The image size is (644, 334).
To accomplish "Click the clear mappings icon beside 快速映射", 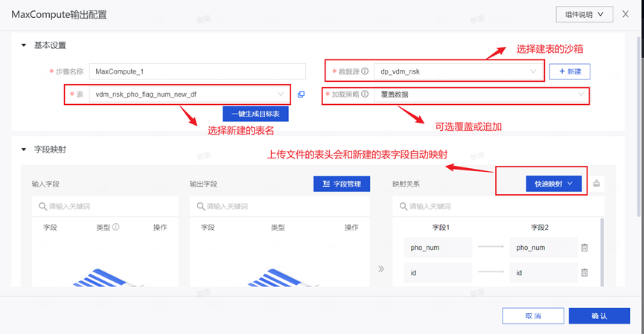I will pyautogui.click(x=596, y=184).
